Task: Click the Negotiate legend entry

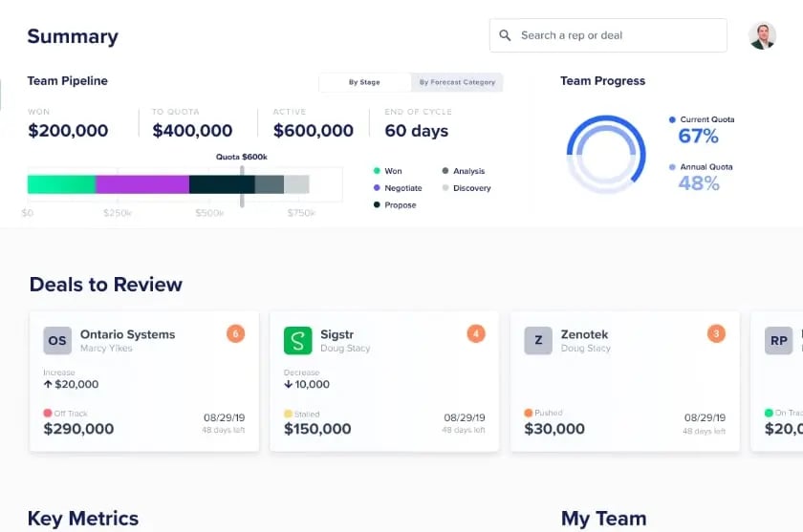Action: click(398, 188)
